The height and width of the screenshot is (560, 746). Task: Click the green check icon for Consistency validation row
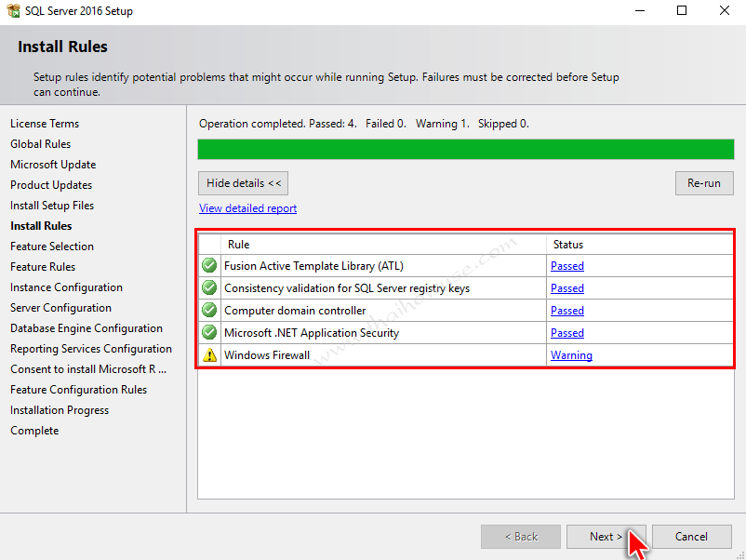[209, 287]
